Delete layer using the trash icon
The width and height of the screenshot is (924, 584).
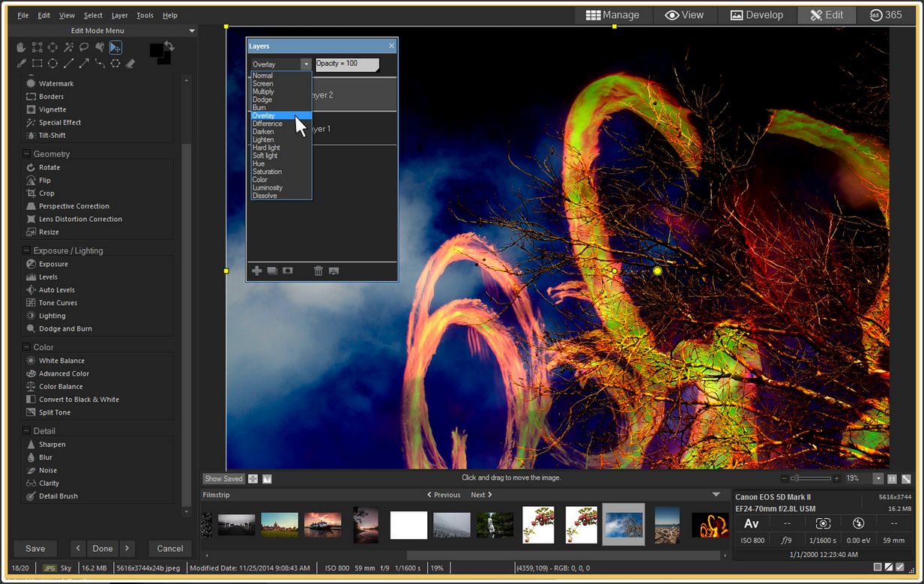[x=318, y=271]
